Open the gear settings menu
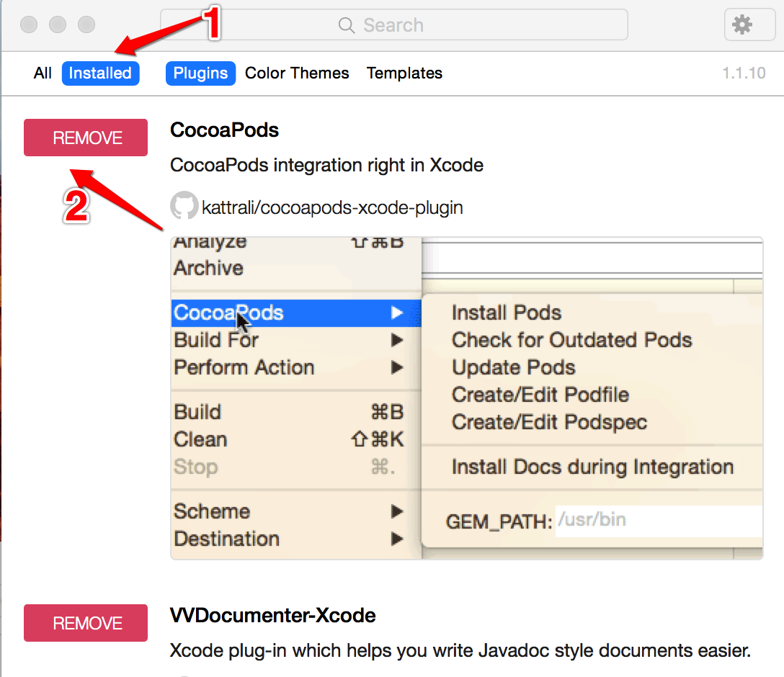Viewport: 784px width, 677px height. click(749, 25)
